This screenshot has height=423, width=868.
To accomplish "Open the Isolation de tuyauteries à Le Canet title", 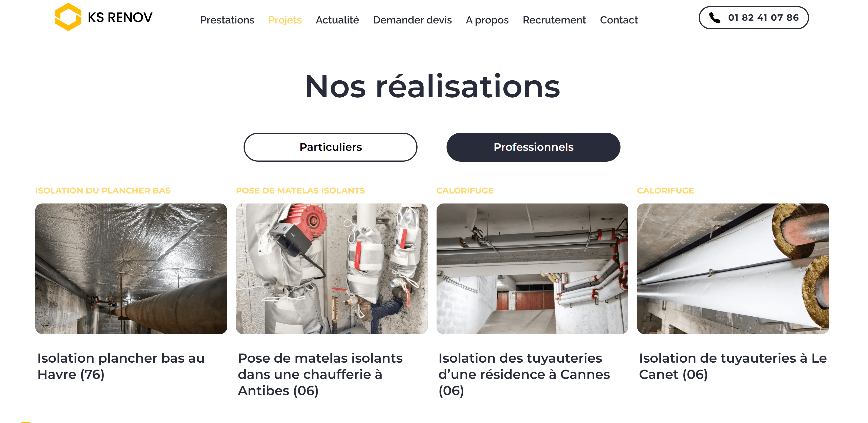I will (x=733, y=366).
